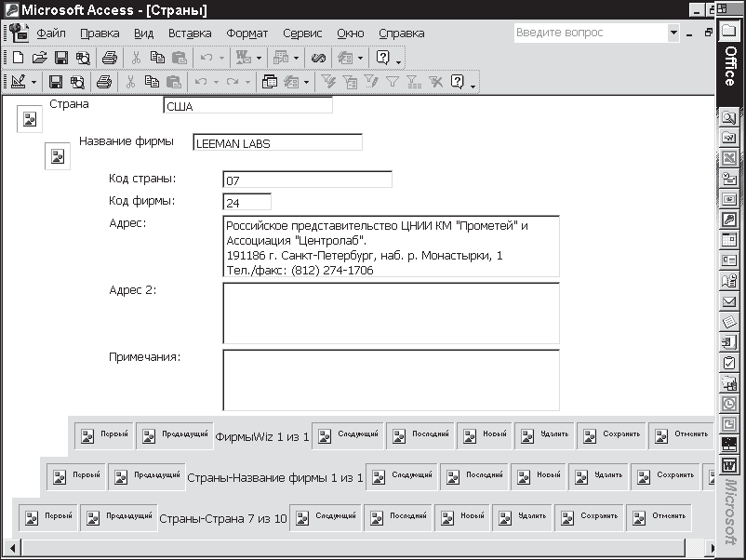This screenshot has height=560, width=746.
Task: Click the Filter by Selection icon
Action: (x=328, y=82)
